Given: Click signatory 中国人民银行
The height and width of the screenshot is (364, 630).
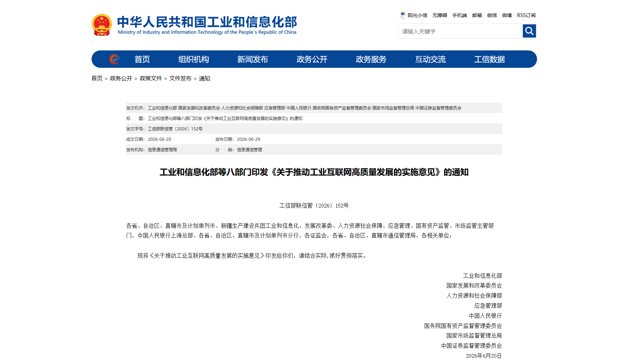Looking at the screenshot, I should (x=486, y=316).
